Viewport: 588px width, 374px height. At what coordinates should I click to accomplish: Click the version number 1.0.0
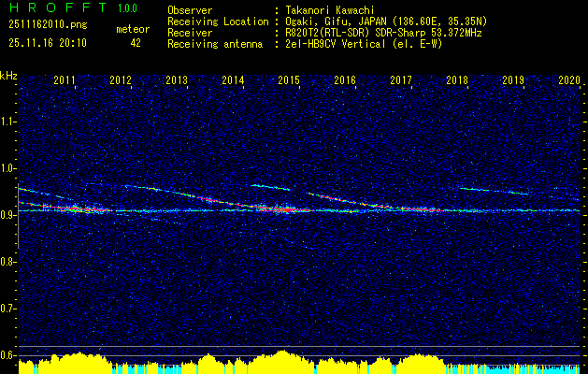127,8
